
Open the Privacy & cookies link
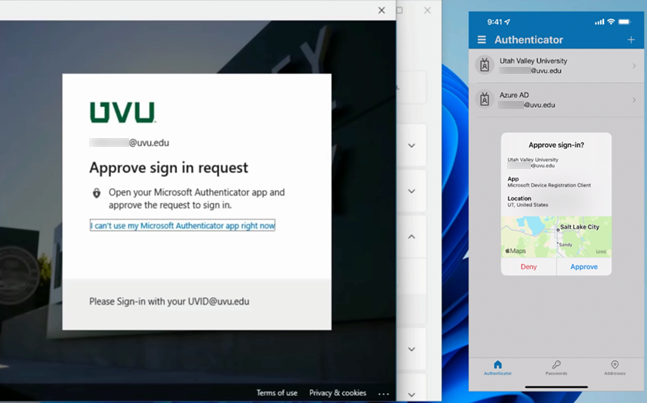(x=337, y=393)
